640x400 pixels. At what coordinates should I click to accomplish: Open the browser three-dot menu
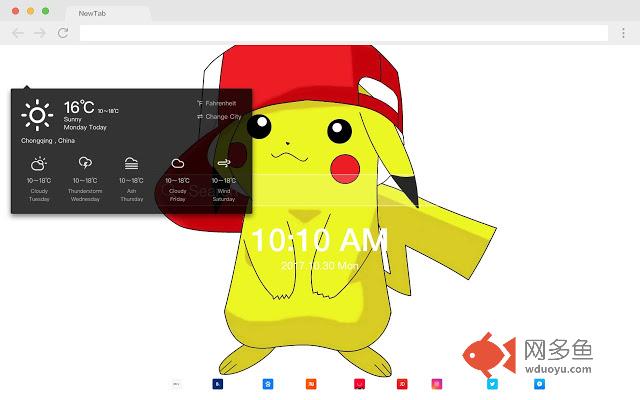click(x=622, y=33)
